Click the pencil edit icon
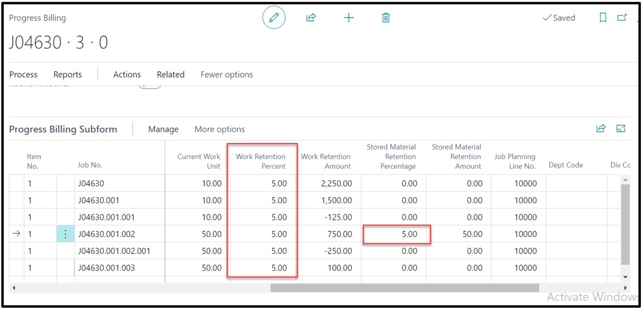 pos(273,18)
